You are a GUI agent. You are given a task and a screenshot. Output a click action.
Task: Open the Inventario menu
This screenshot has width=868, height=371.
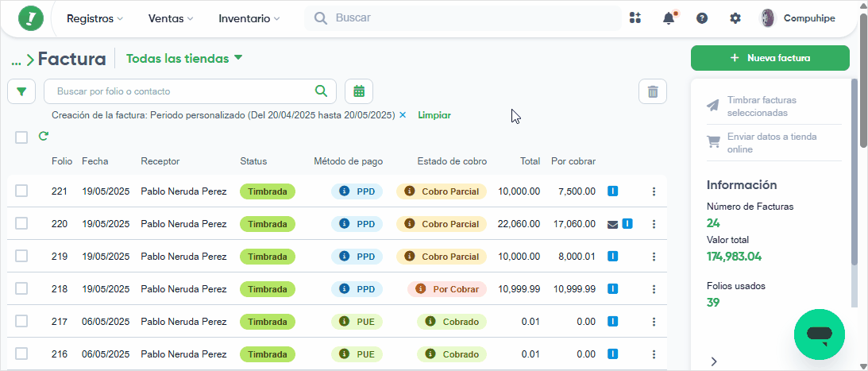tap(249, 18)
